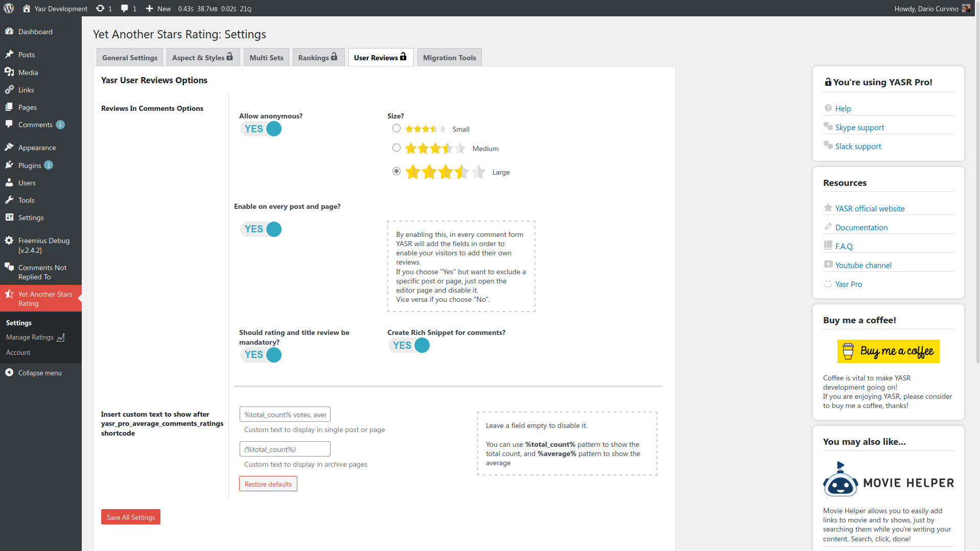
Task: Select the Medium star size radio button
Action: coord(396,148)
